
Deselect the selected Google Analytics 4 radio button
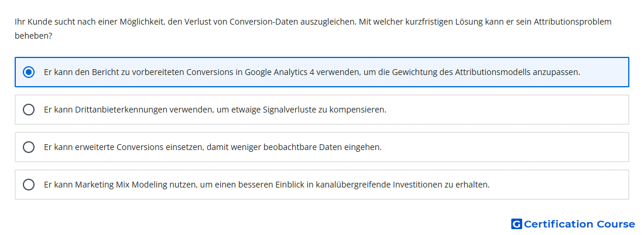28,72
